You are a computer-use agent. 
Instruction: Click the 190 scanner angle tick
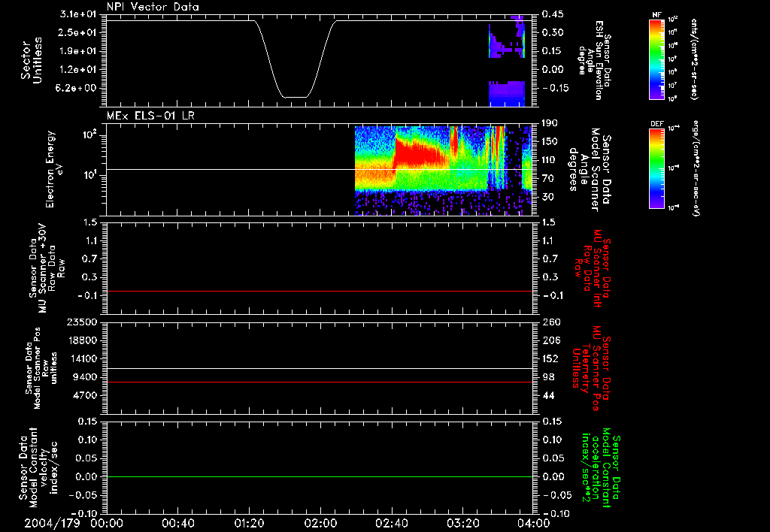click(x=550, y=123)
